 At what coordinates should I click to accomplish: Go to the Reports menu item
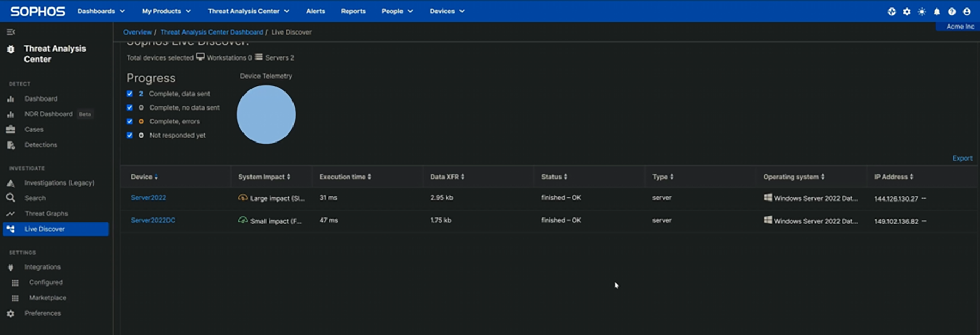tap(353, 11)
